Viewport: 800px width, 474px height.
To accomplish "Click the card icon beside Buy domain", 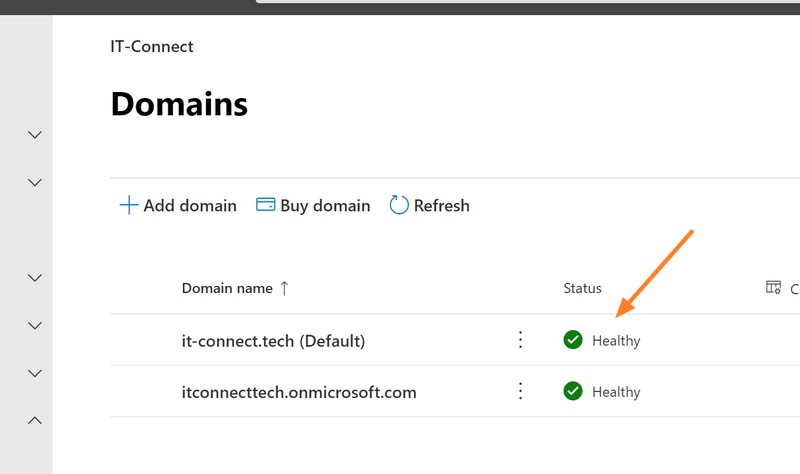I will pyautogui.click(x=266, y=205).
